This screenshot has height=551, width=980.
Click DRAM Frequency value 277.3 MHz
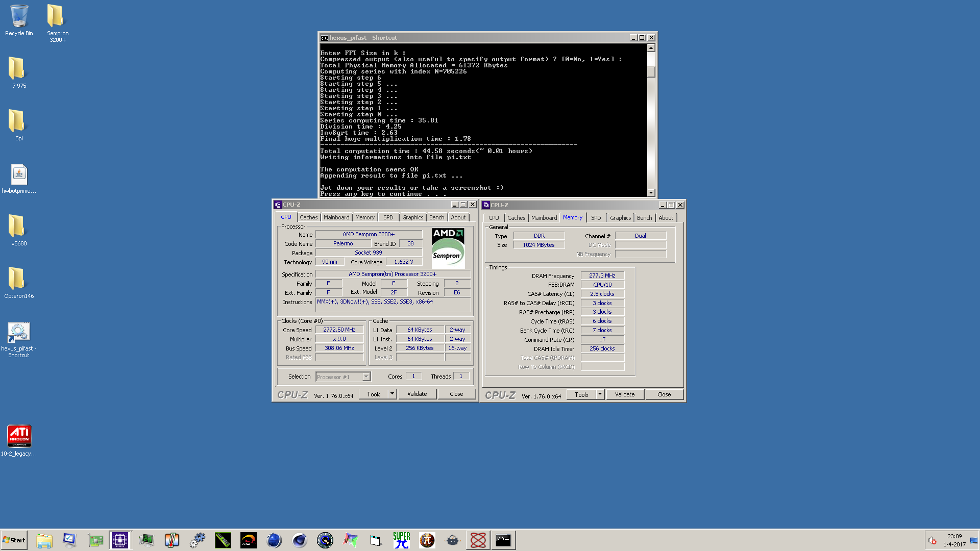click(602, 275)
